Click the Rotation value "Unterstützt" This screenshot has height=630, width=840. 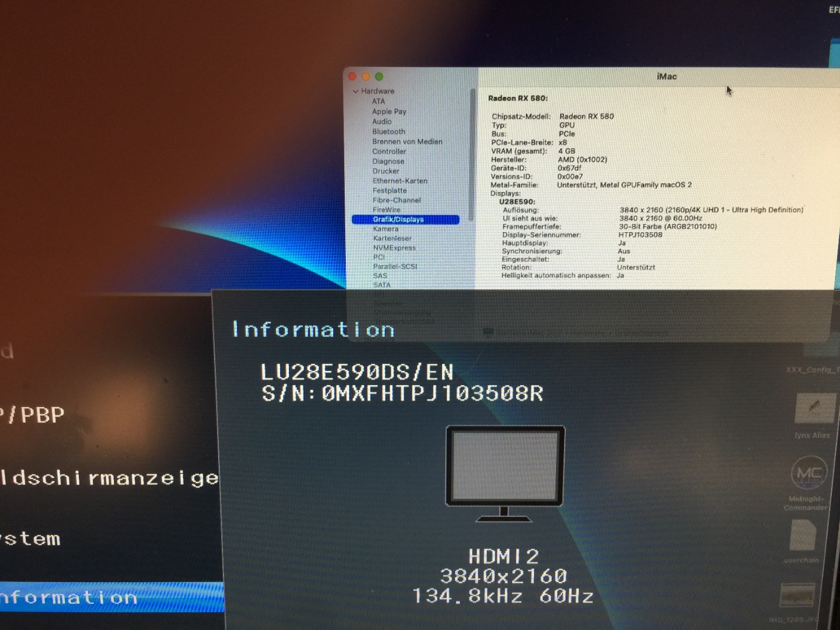click(636, 268)
